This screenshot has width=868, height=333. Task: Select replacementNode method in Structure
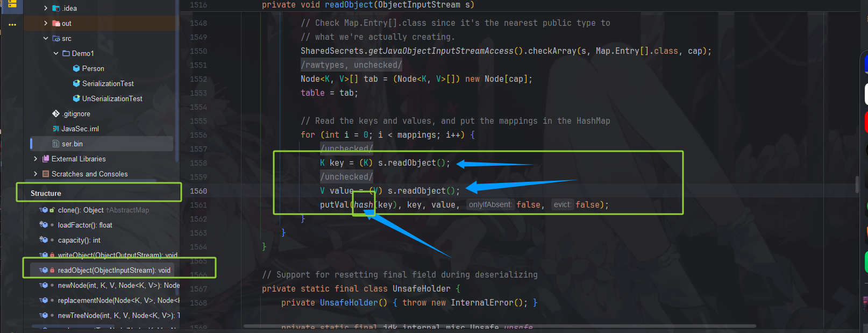(119, 300)
